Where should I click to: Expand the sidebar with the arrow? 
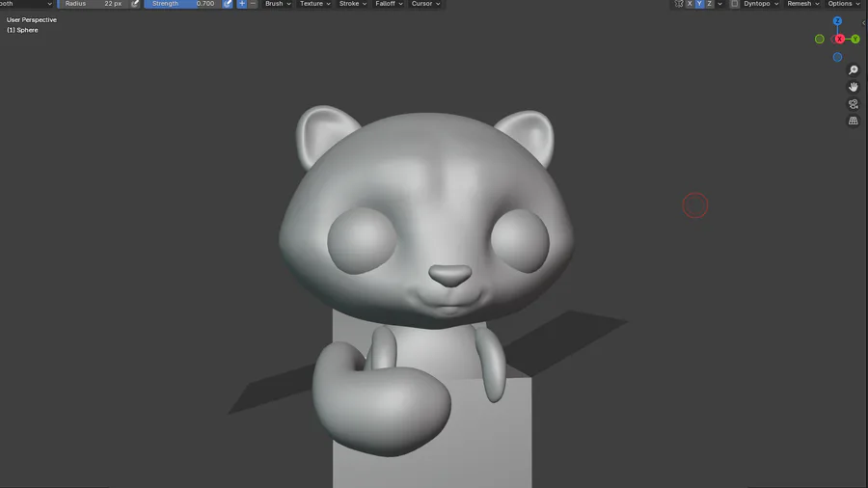pos(864,23)
